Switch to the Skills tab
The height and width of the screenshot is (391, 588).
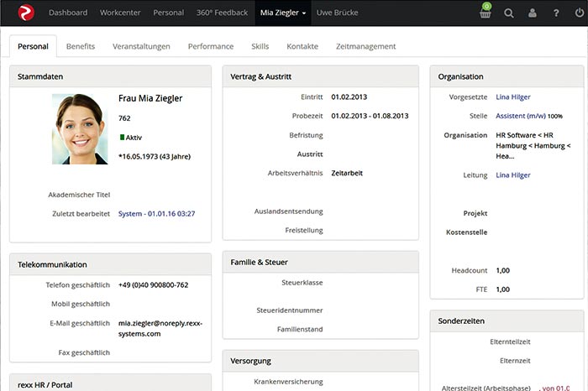[260, 46]
